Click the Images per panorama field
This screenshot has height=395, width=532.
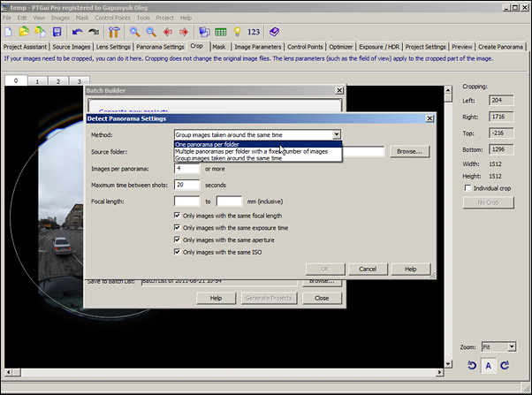(187, 168)
